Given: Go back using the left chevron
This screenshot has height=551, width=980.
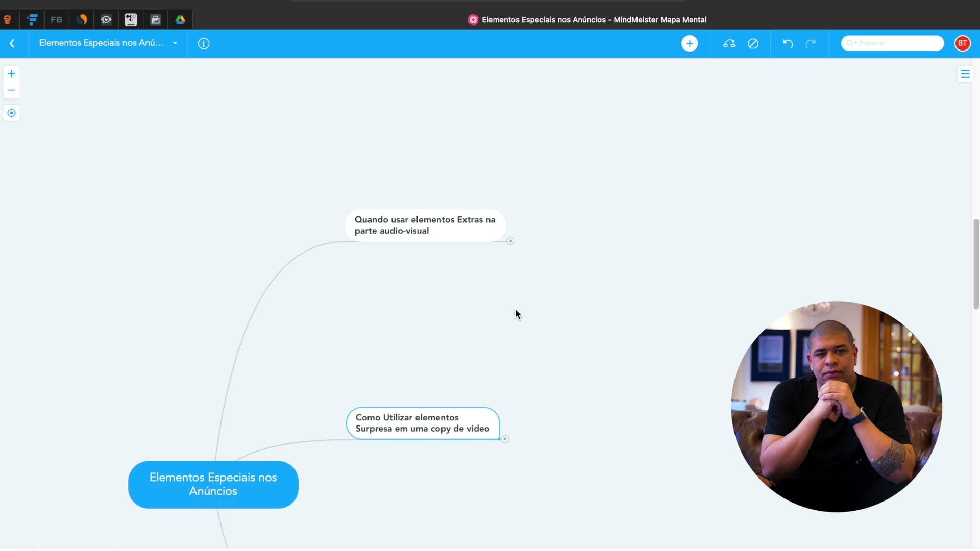Looking at the screenshot, I should [12, 43].
